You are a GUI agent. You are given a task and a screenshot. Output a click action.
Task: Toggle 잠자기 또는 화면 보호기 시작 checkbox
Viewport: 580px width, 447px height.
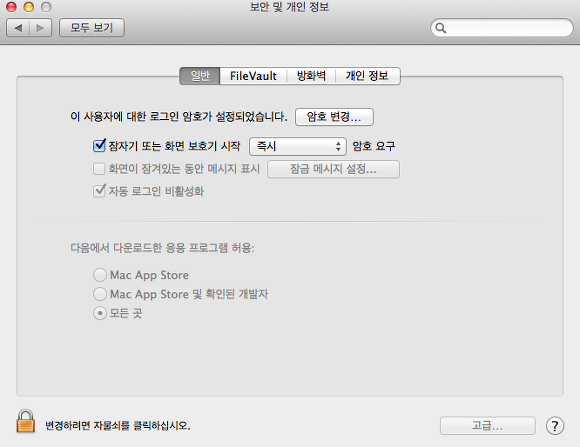pos(99,145)
